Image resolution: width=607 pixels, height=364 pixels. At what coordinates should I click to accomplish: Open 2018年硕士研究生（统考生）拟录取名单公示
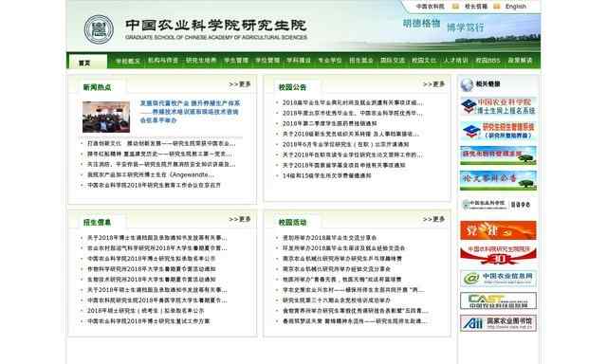click(145, 311)
